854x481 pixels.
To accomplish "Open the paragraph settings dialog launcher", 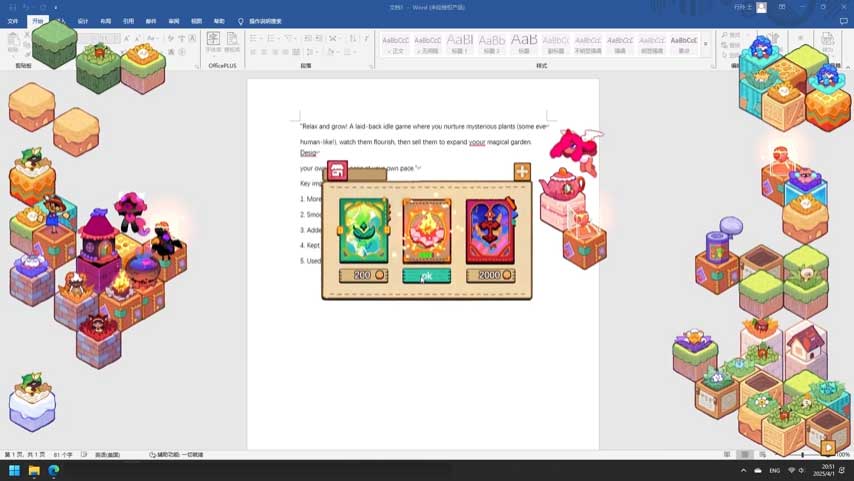I will point(371,66).
